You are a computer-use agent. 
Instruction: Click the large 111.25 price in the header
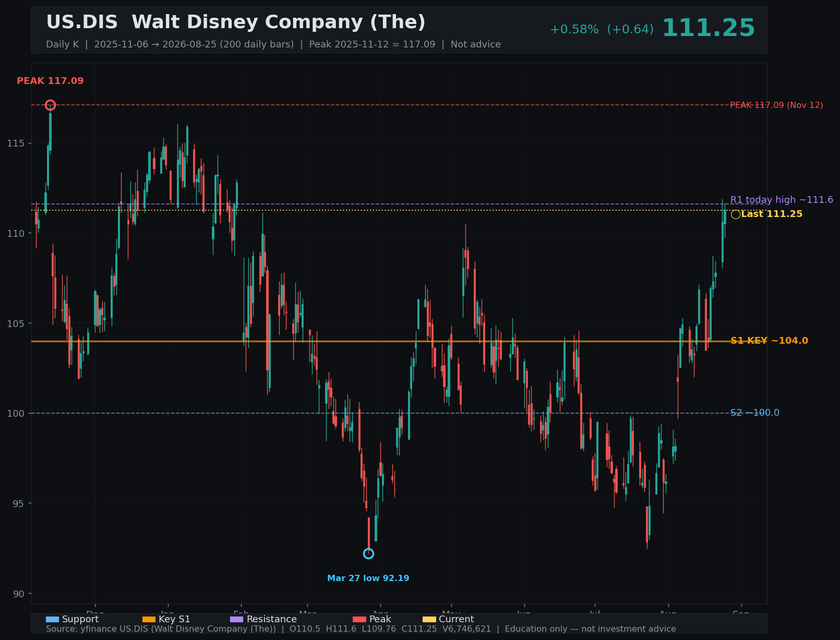click(x=709, y=28)
